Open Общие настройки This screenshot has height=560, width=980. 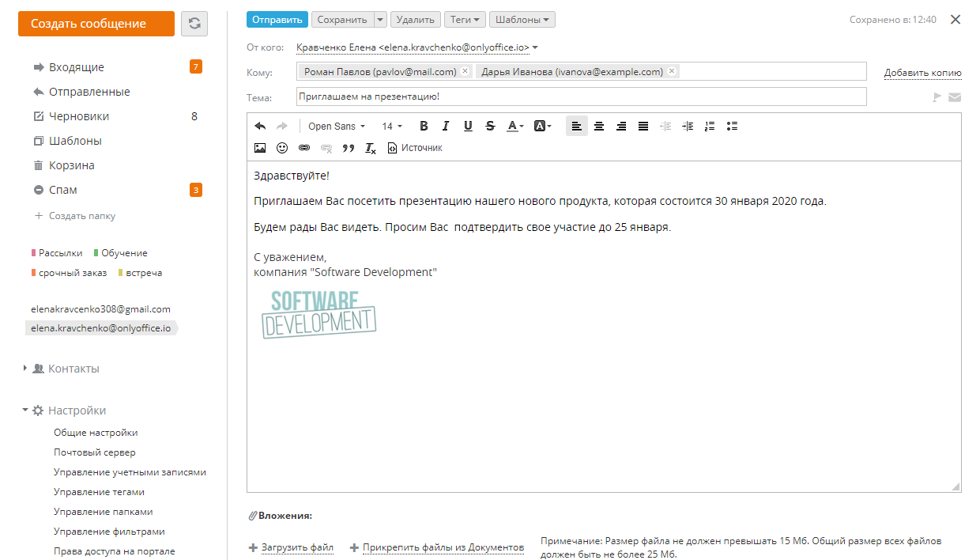[x=96, y=433]
